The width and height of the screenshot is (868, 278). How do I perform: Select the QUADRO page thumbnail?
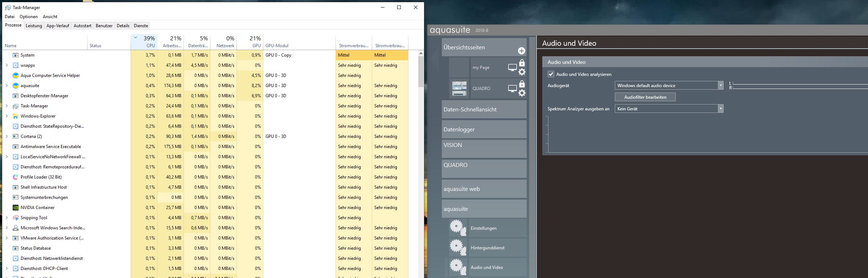click(x=459, y=89)
